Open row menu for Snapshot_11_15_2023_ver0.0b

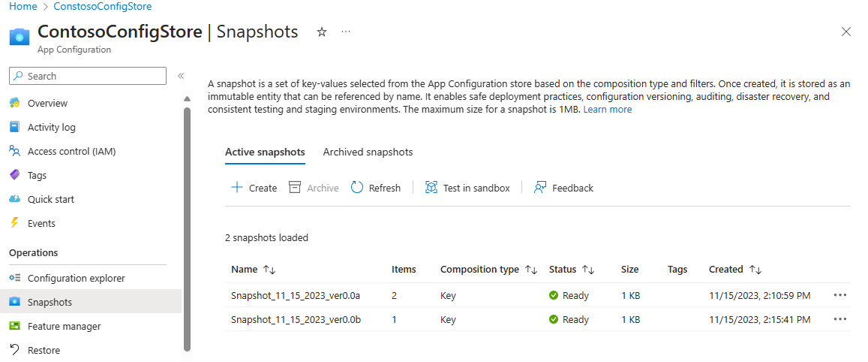(x=839, y=318)
